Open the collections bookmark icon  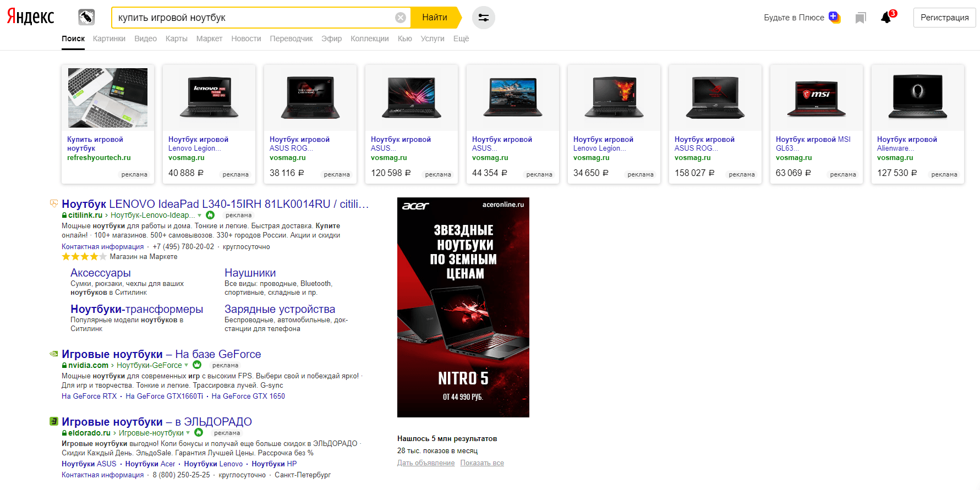(861, 18)
